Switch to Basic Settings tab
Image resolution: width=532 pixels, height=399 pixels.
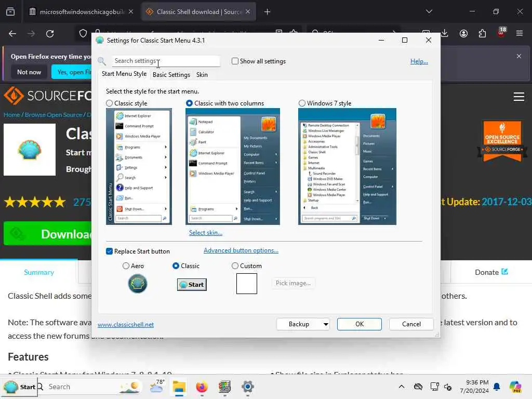click(171, 75)
